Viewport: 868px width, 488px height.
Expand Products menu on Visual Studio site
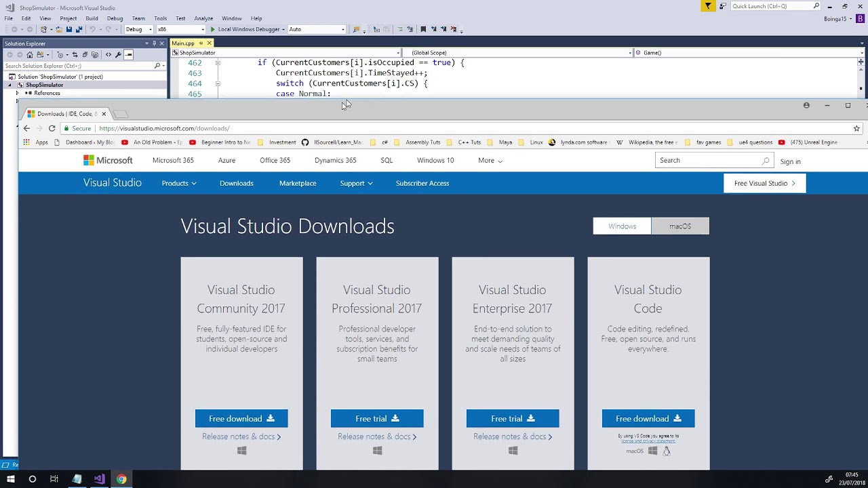pos(179,183)
